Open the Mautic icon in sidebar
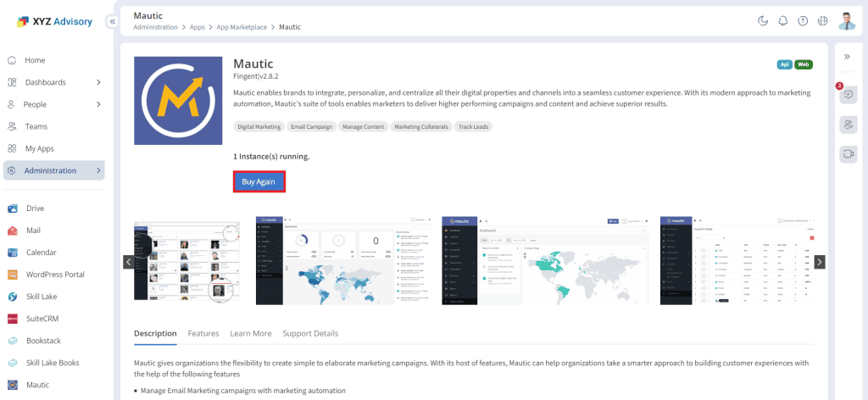Image resolution: width=868 pixels, height=400 pixels. [x=14, y=385]
